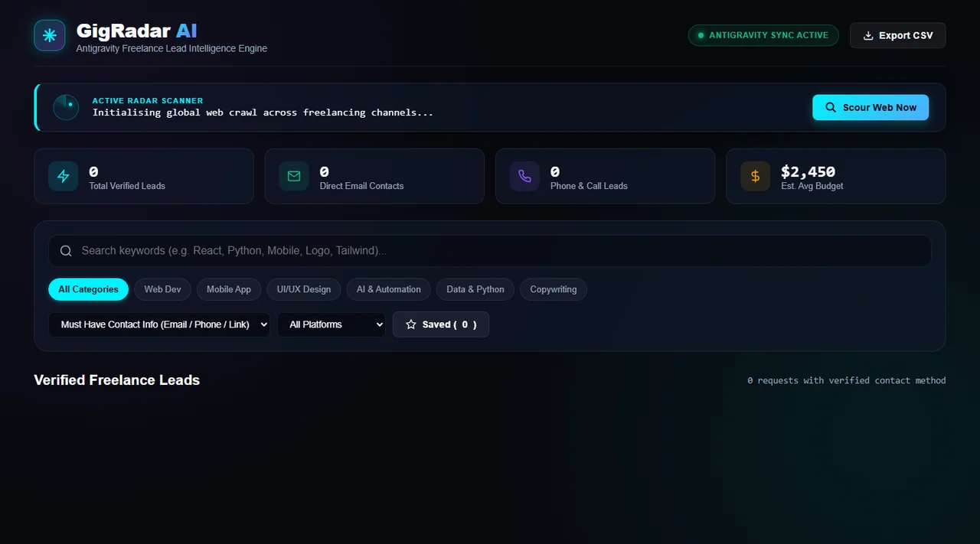Image resolution: width=980 pixels, height=544 pixels.
Task: Click the magnifier icon in the search bar
Action: click(x=66, y=251)
